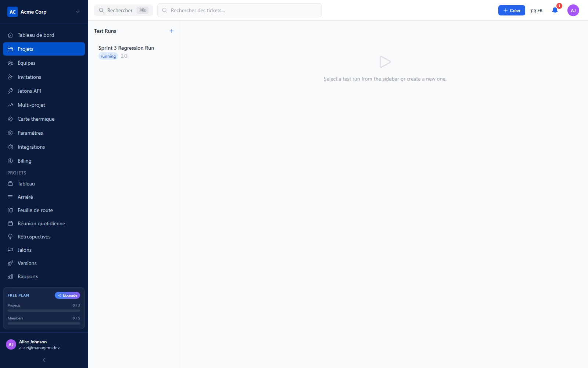Click the Paramètres gear icon
Screen dimensions: 588x368
coord(10,133)
